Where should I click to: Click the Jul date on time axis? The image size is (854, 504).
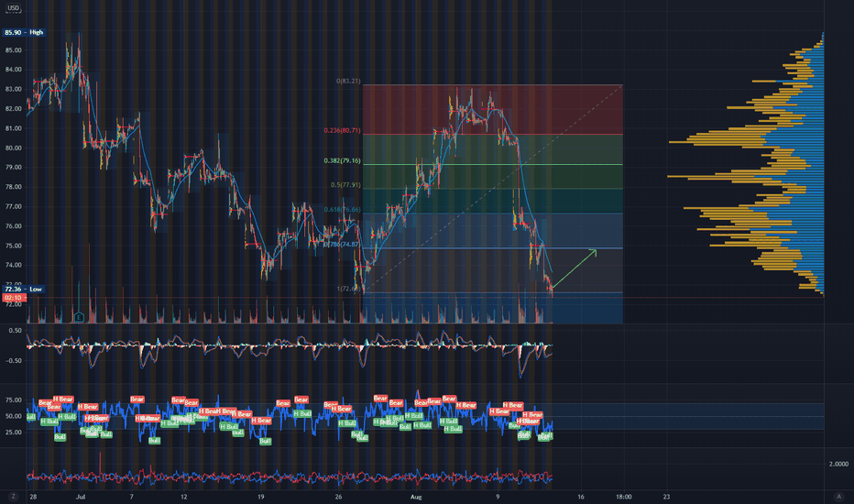tap(81, 497)
